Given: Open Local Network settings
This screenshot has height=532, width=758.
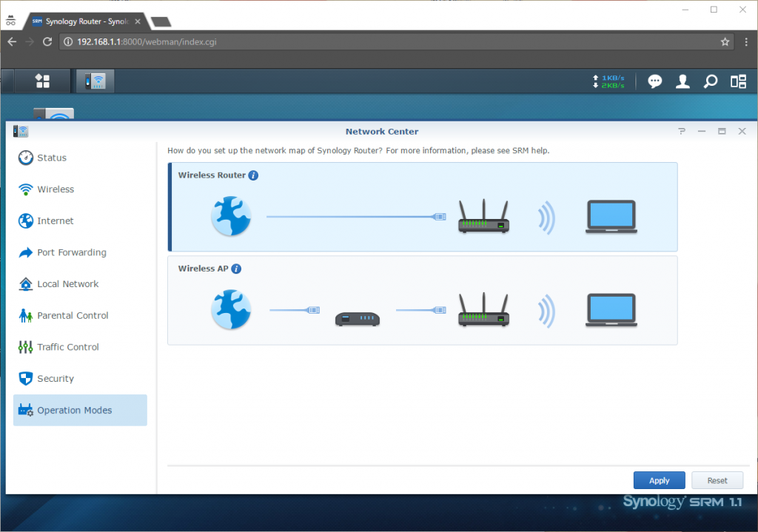Looking at the screenshot, I should pos(80,284).
